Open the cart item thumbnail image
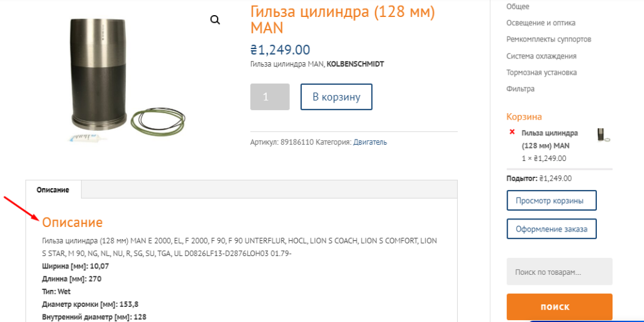Viewport: 644px width, 322px height. click(603, 135)
